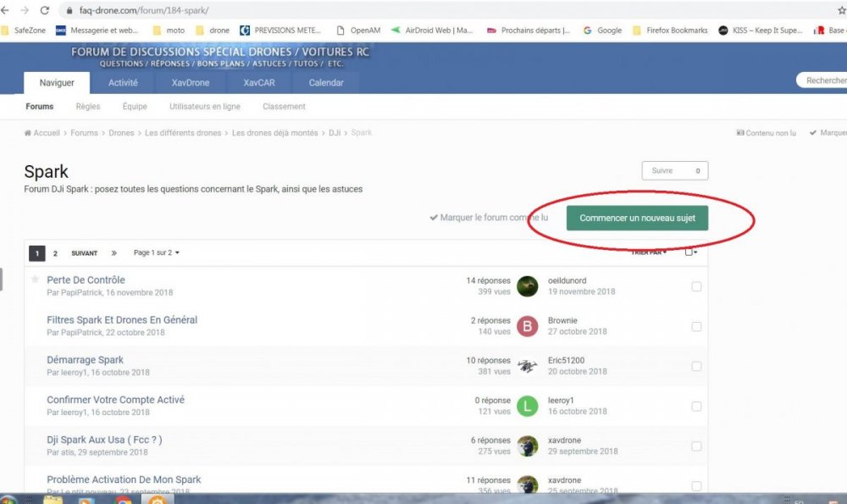
Task: Click Eric51200's drone avatar
Action: click(x=527, y=366)
